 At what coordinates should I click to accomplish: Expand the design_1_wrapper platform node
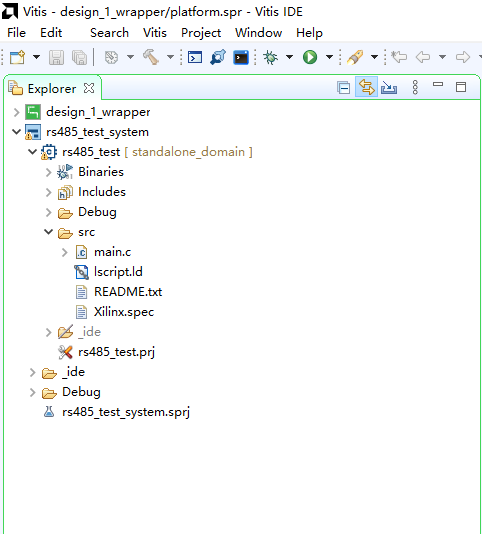tap(16, 112)
